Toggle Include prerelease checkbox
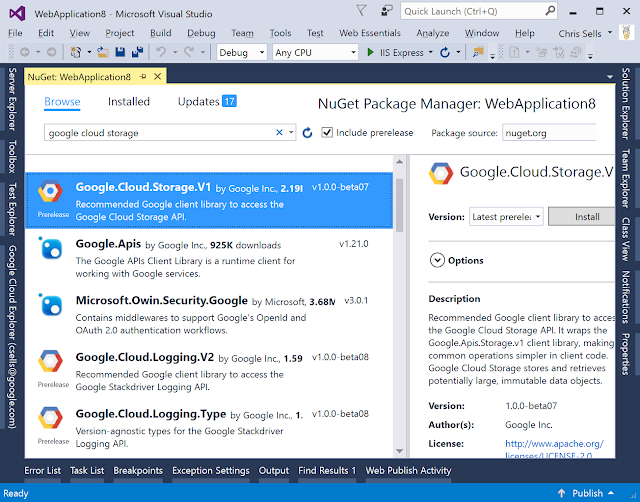This screenshot has height=502, width=640. [x=327, y=132]
